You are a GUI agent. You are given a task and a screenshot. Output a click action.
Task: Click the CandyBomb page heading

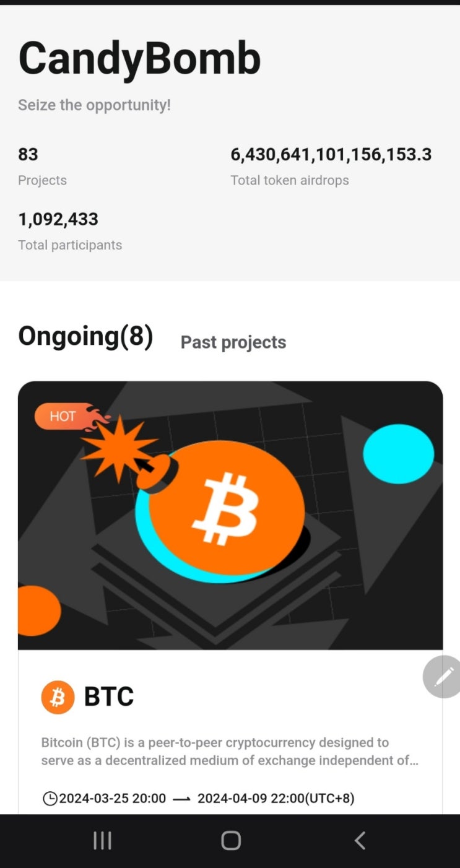(x=139, y=59)
